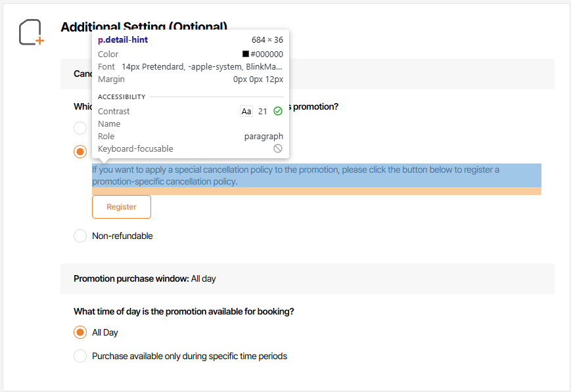Click the Font row in inspector tooltip
The image size is (571, 392).
(x=190, y=67)
